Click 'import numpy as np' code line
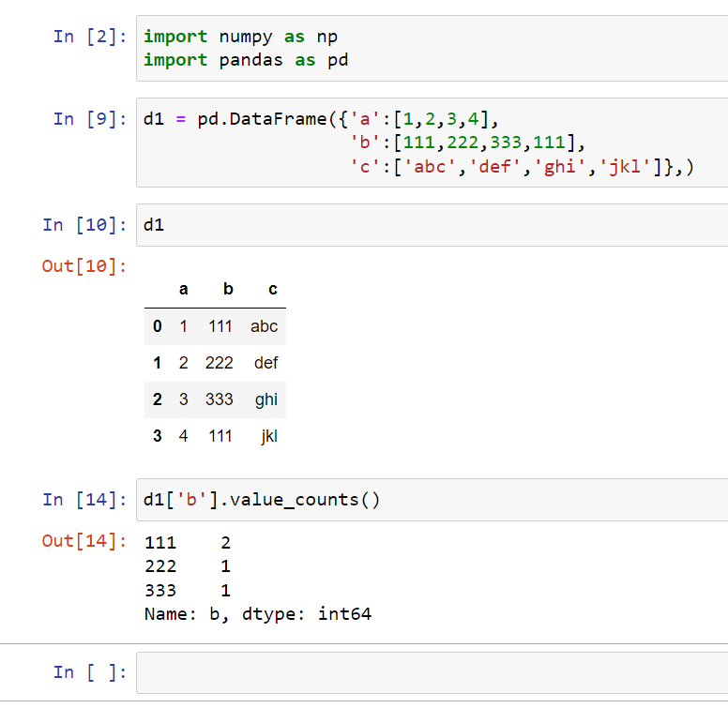Viewport: 728px width, 723px height. (240, 37)
